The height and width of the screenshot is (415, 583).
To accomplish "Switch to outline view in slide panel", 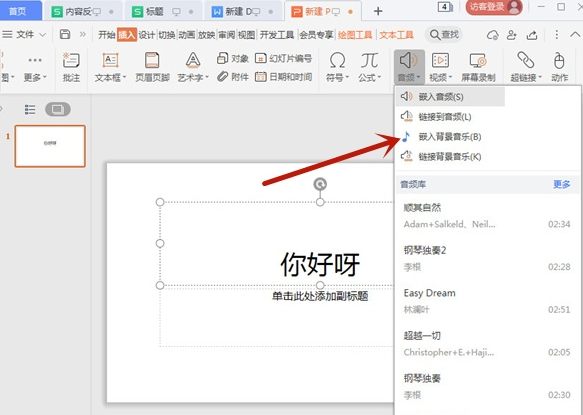I will pyautogui.click(x=30, y=109).
